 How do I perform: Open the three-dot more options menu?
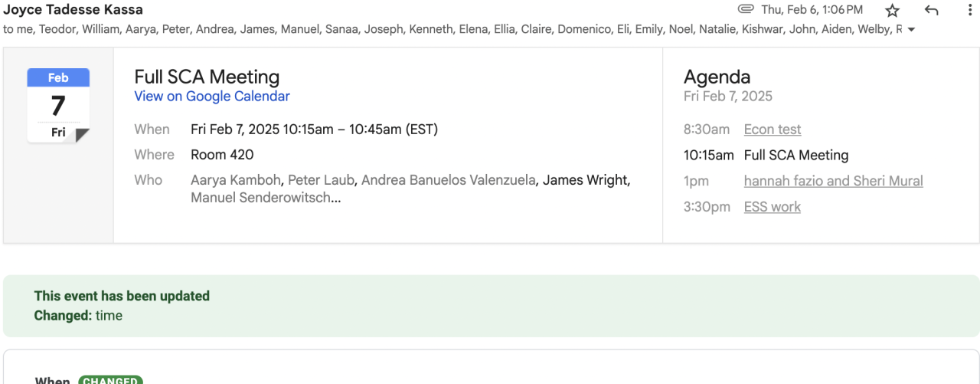[970, 10]
